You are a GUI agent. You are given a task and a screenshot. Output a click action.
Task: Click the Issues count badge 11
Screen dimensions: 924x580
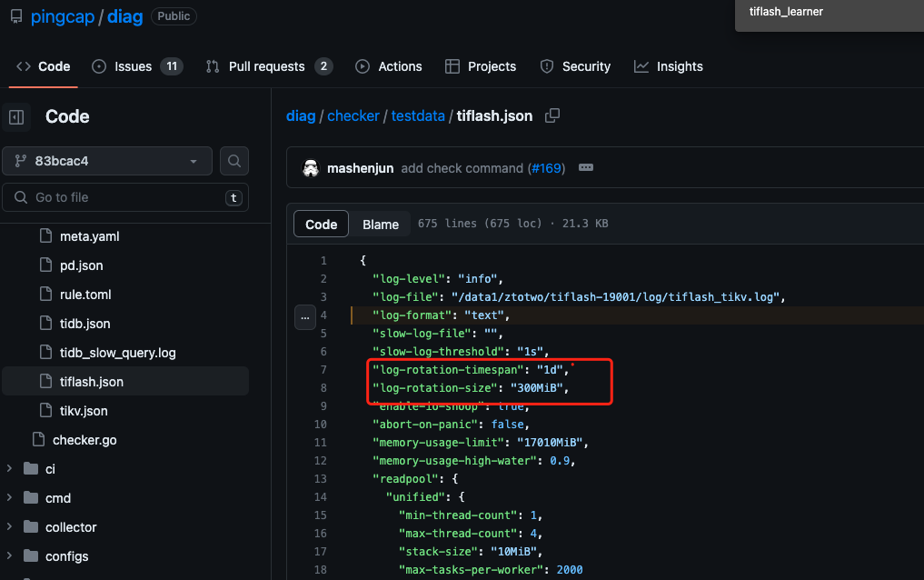(x=172, y=66)
